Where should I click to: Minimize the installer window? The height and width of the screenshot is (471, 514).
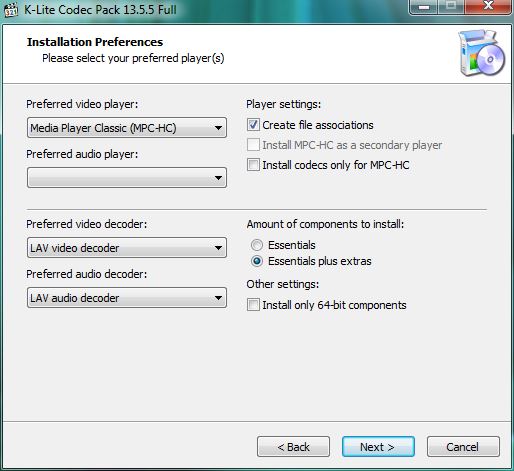[x=424, y=7]
